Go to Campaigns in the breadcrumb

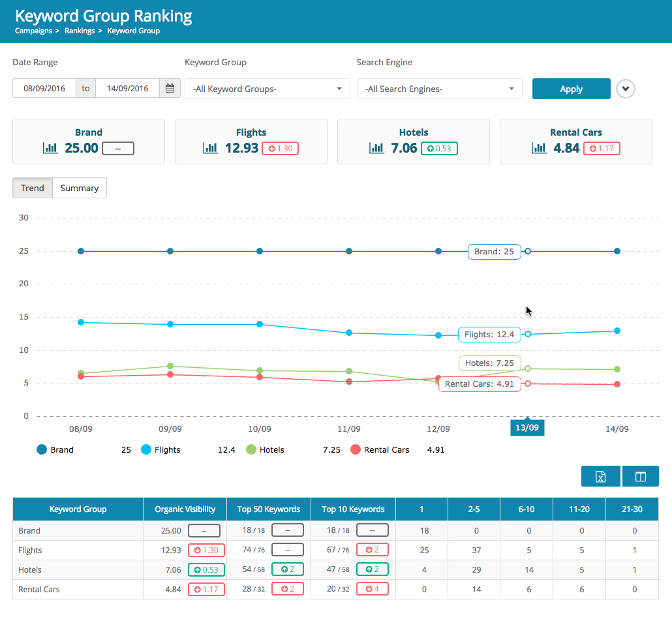34,31
